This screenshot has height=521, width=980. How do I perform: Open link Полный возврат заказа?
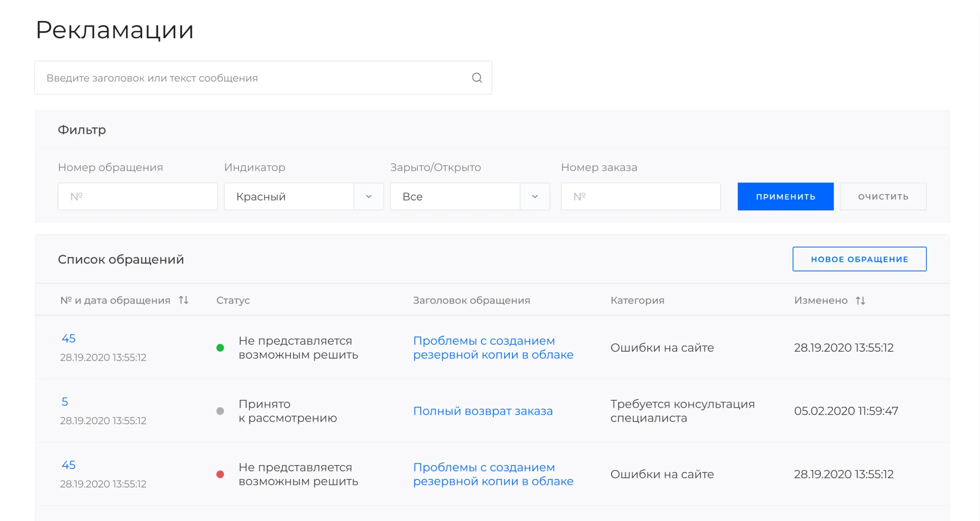click(483, 411)
